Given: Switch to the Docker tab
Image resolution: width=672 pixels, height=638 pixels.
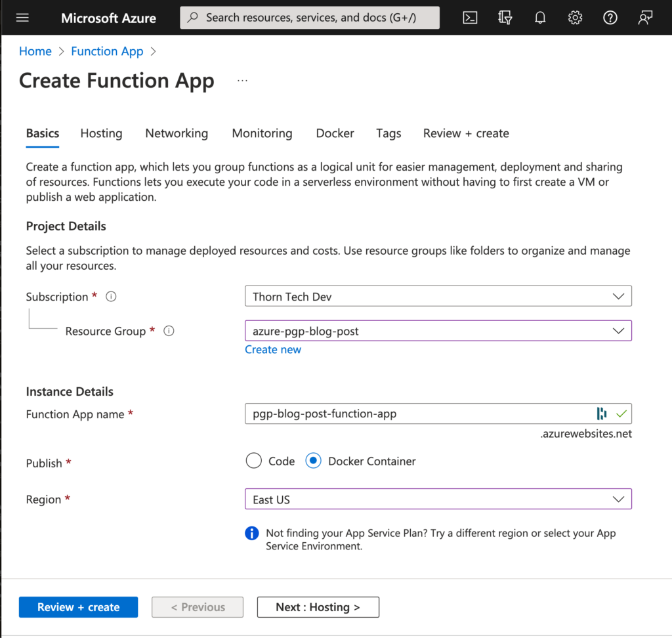Looking at the screenshot, I should click(x=335, y=133).
